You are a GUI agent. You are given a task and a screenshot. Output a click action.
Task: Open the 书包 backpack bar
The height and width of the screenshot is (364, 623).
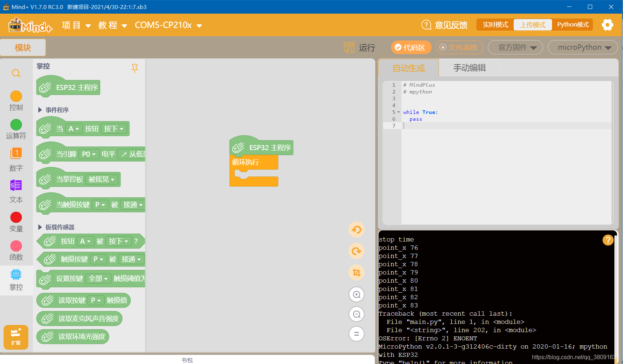pos(187,360)
